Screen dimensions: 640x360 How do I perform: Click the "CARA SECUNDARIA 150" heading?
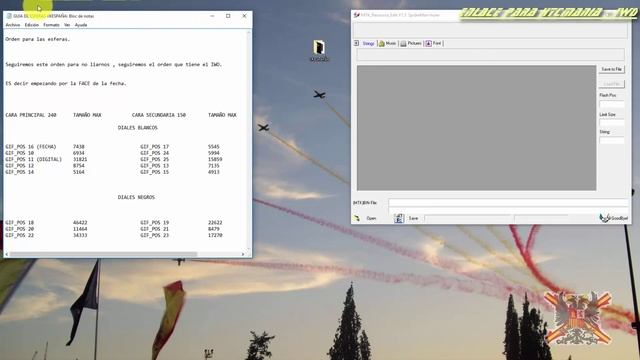point(159,115)
